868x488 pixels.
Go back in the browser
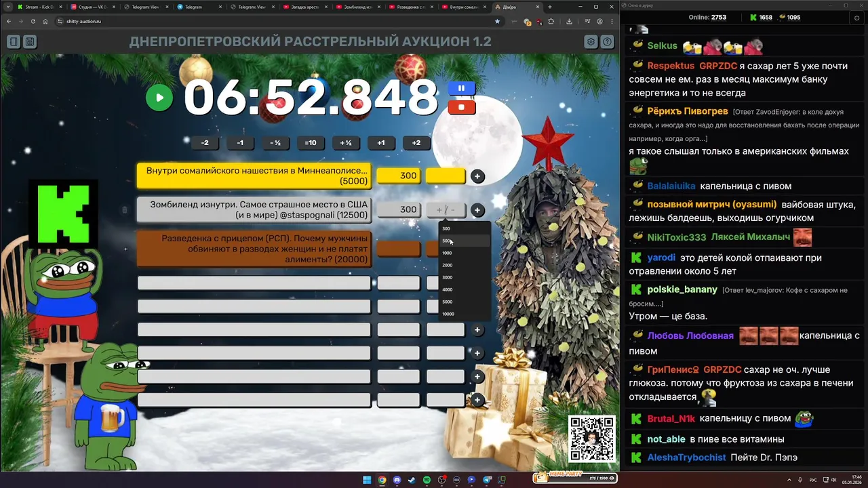tap(9, 21)
